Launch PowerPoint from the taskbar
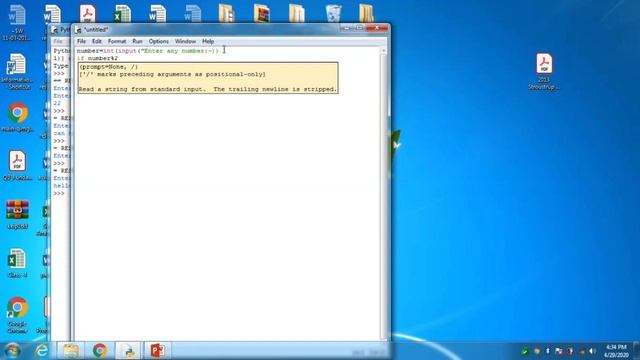Viewport: 640px width, 360px height. [x=158, y=351]
